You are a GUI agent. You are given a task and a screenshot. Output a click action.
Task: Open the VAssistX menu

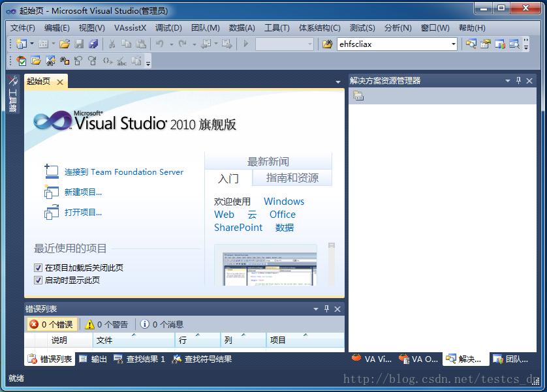coord(130,27)
